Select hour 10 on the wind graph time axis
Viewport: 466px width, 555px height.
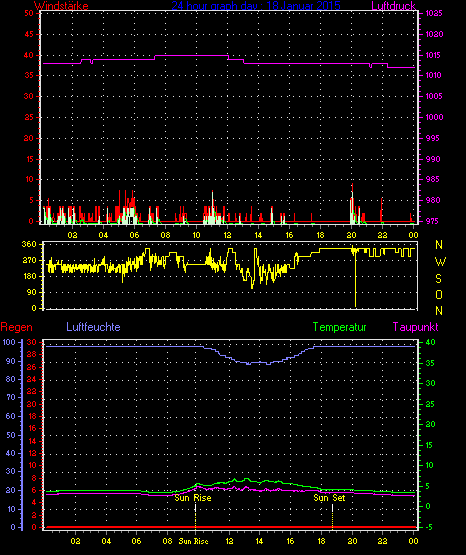[x=196, y=235]
